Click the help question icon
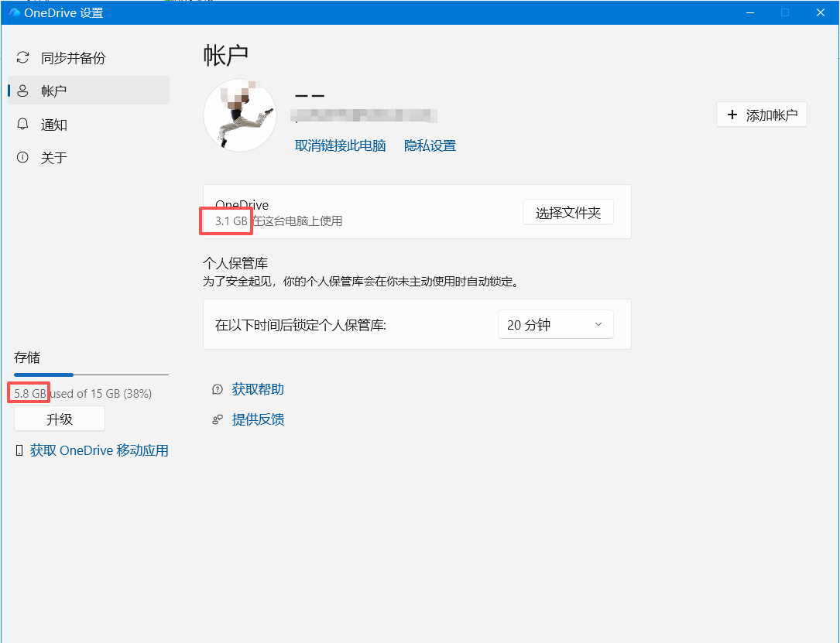The width and height of the screenshot is (840, 643). pyautogui.click(x=217, y=389)
